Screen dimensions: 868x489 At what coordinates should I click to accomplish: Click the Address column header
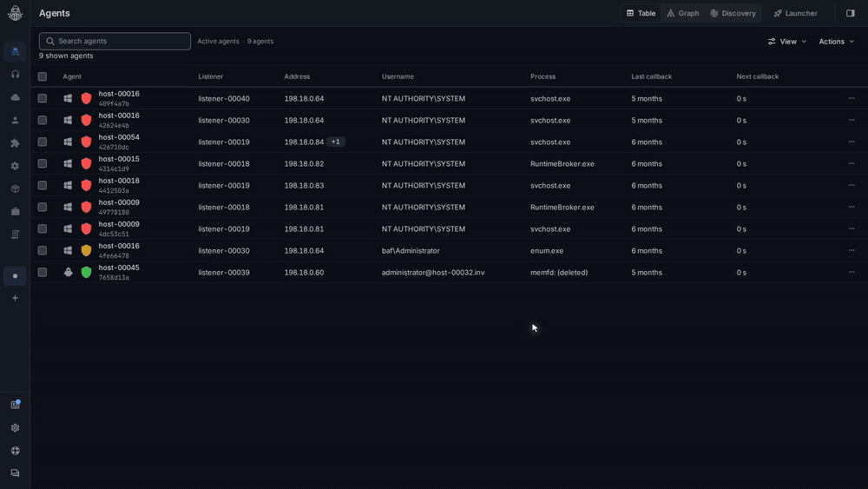(297, 76)
